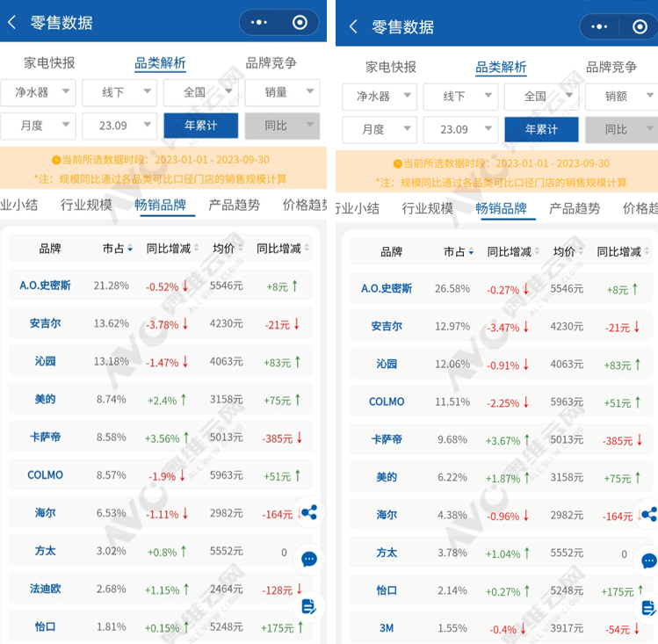Open 全国 region dropdown in right panel
The width and height of the screenshot is (658, 644).
click(542, 97)
